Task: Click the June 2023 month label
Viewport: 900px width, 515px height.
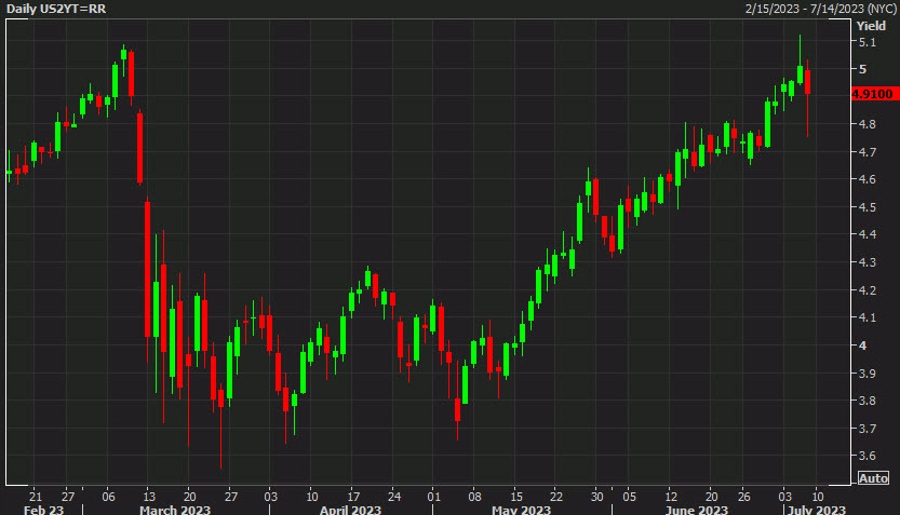Action: point(696,510)
